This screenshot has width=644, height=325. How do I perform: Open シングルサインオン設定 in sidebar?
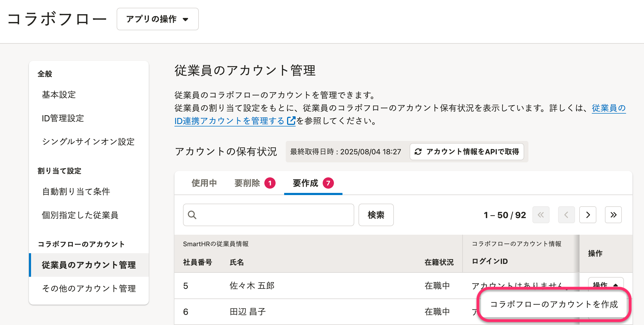[88, 142]
